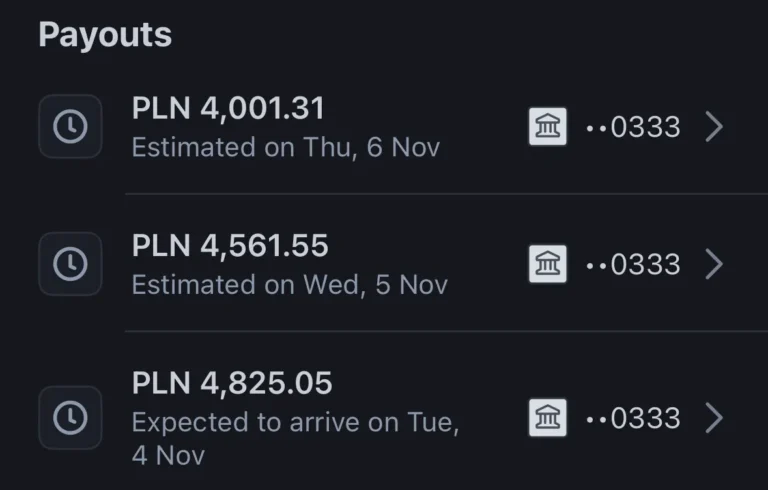Select the clock icon next to PLN 4,825.05

point(70,418)
